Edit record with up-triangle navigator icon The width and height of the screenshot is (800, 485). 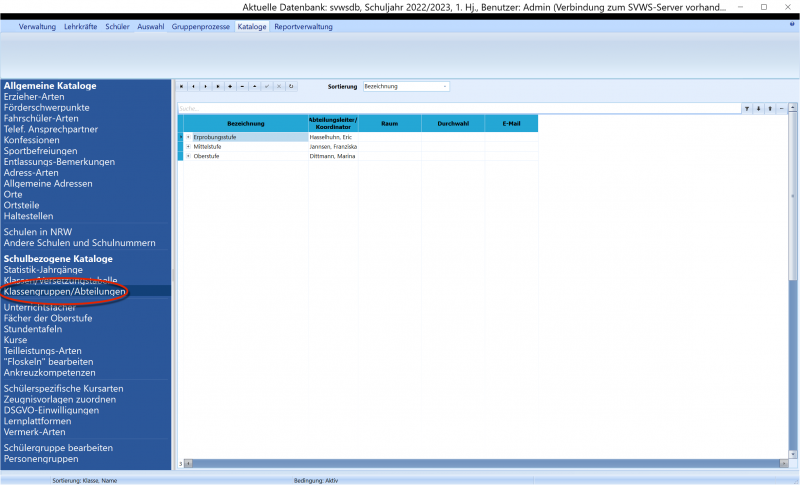pyautogui.click(x=255, y=87)
